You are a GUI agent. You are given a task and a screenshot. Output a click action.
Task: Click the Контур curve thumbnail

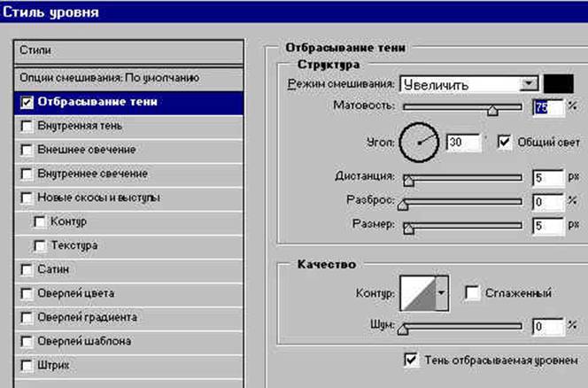(x=418, y=293)
